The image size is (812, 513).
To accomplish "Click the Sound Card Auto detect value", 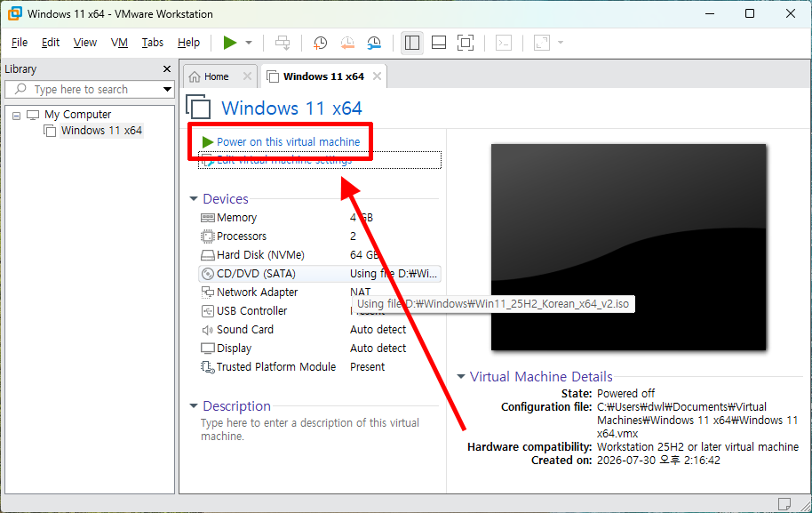I will coord(378,330).
